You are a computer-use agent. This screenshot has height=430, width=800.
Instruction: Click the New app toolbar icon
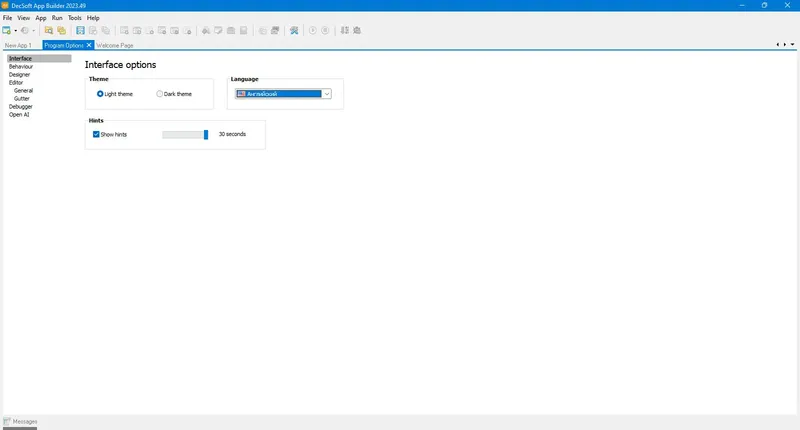(7, 31)
